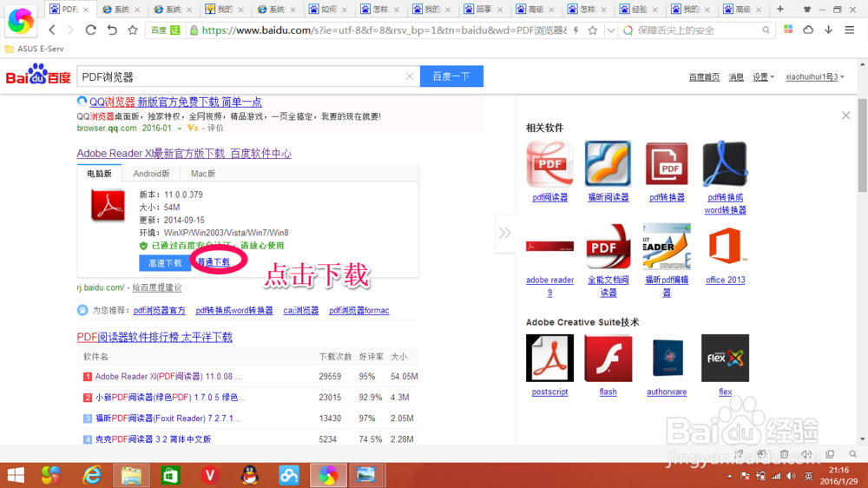
Task: Click the adobe reader 9 icon
Action: 549,247
